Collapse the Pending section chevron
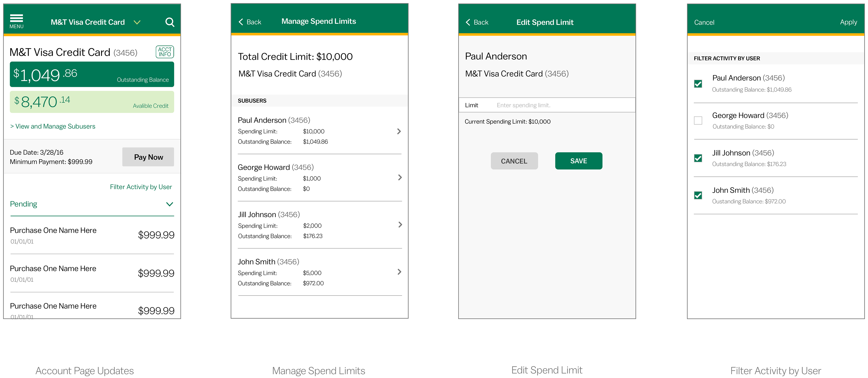Screen dimensions: 868x378 click(x=170, y=204)
